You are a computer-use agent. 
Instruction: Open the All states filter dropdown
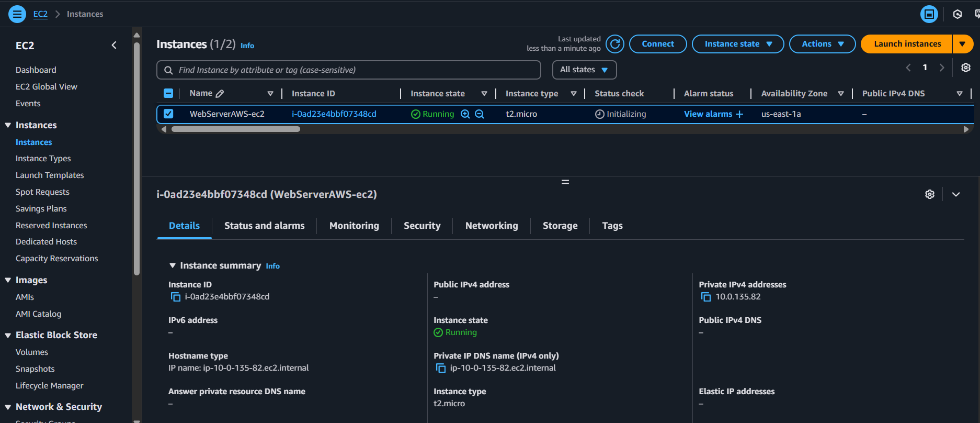[x=584, y=70]
